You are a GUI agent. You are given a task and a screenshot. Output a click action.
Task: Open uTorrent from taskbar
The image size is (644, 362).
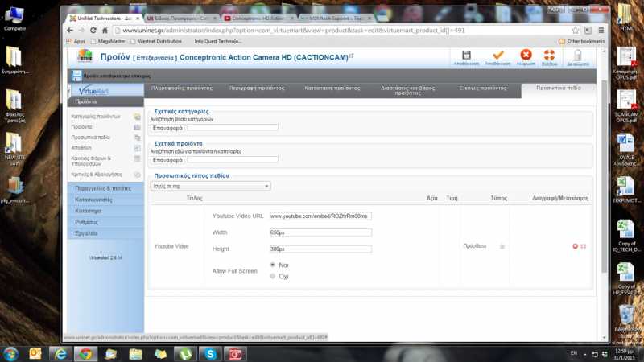(185, 354)
